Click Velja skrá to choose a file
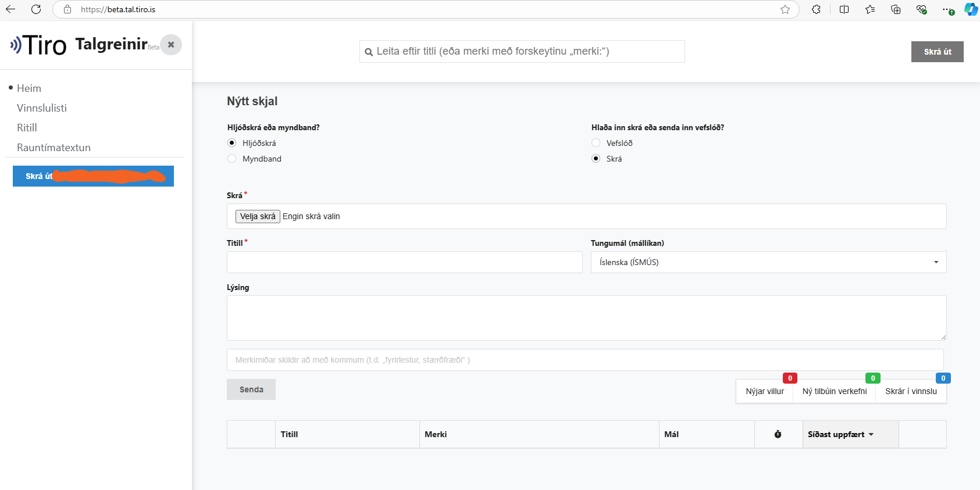The height and width of the screenshot is (490, 980). click(x=258, y=216)
